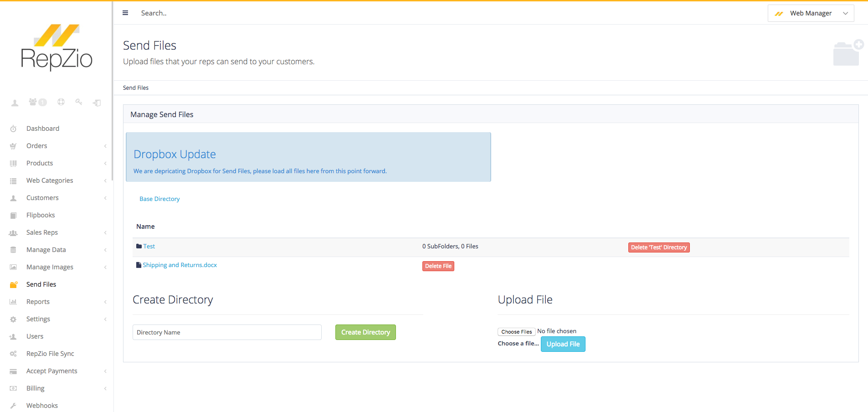Screen dimensions: 868x412
Task: Open the Test directory link
Action: pos(149,246)
